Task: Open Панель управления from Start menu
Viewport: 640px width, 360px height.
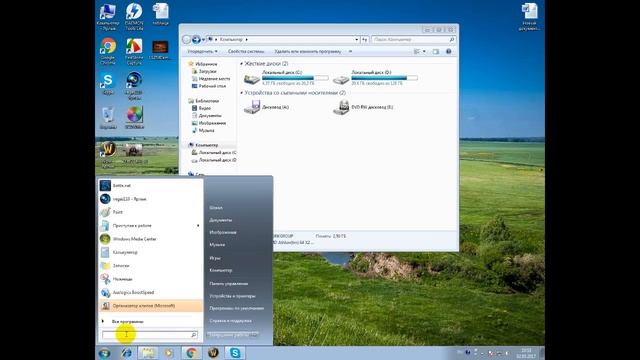Action: [x=229, y=283]
